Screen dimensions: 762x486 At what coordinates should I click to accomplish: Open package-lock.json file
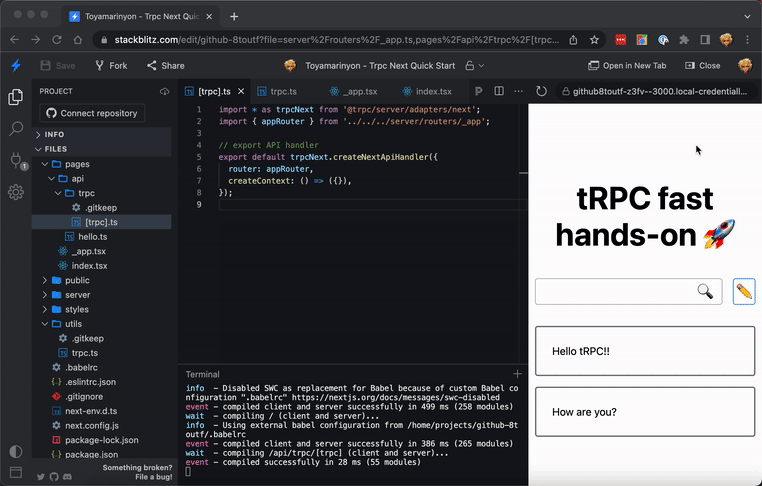click(x=101, y=440)
